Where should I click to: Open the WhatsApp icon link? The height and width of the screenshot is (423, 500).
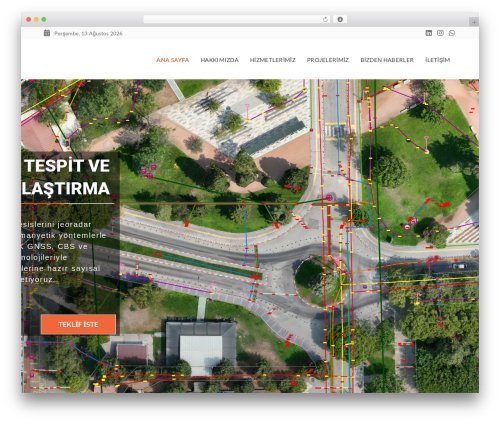(x=452, y=33)
